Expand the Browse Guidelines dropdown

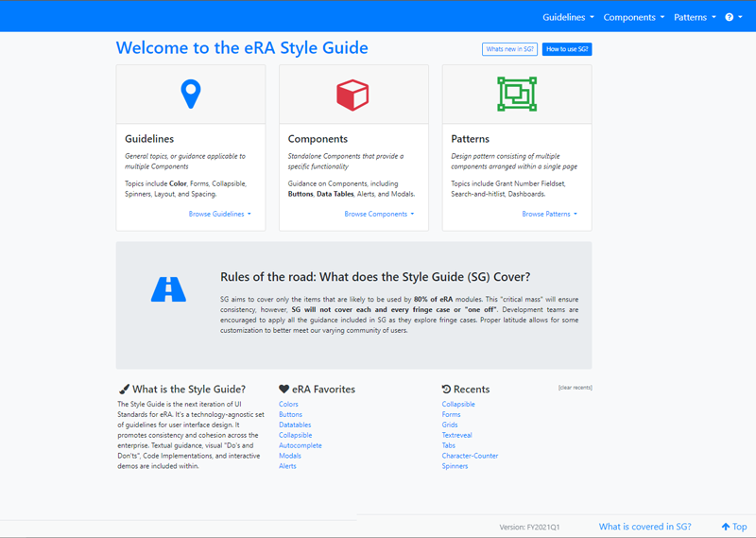219,214
